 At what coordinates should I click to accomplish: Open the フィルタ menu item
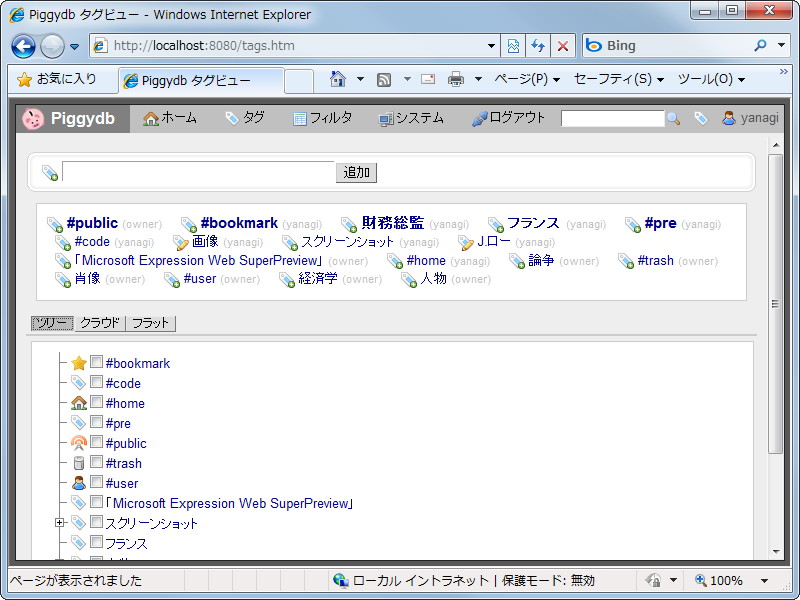click(322, 118)
